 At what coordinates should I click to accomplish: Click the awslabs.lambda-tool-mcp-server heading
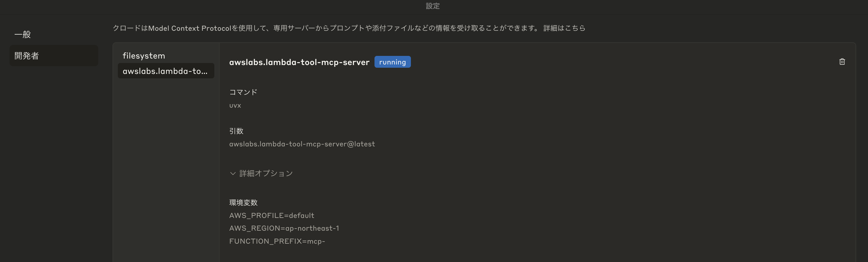pos(299,62)
